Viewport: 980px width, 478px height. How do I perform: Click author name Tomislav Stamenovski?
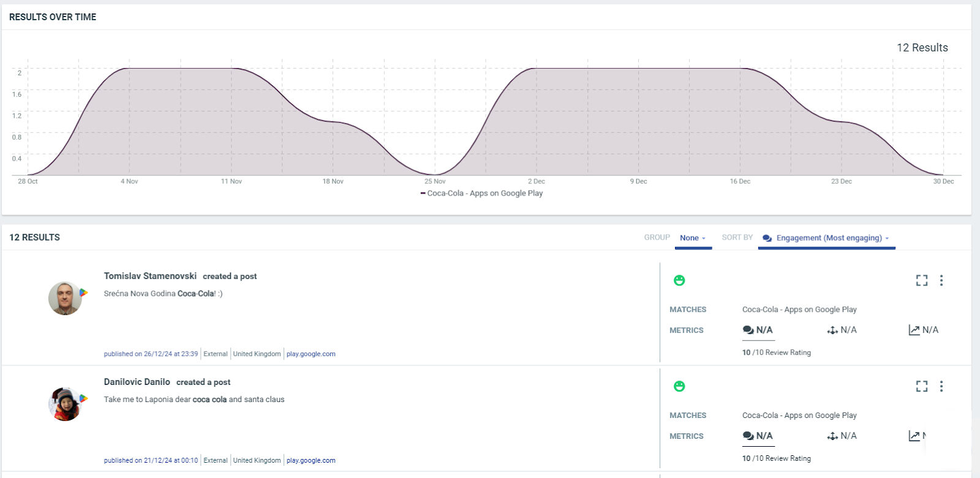(x=150, y=276)
